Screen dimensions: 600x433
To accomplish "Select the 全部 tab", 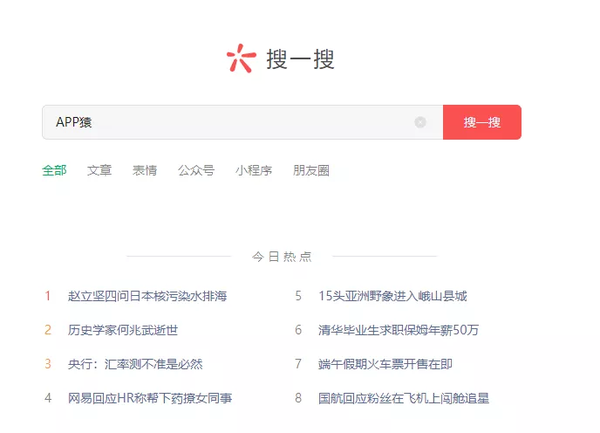I will 54,170.
